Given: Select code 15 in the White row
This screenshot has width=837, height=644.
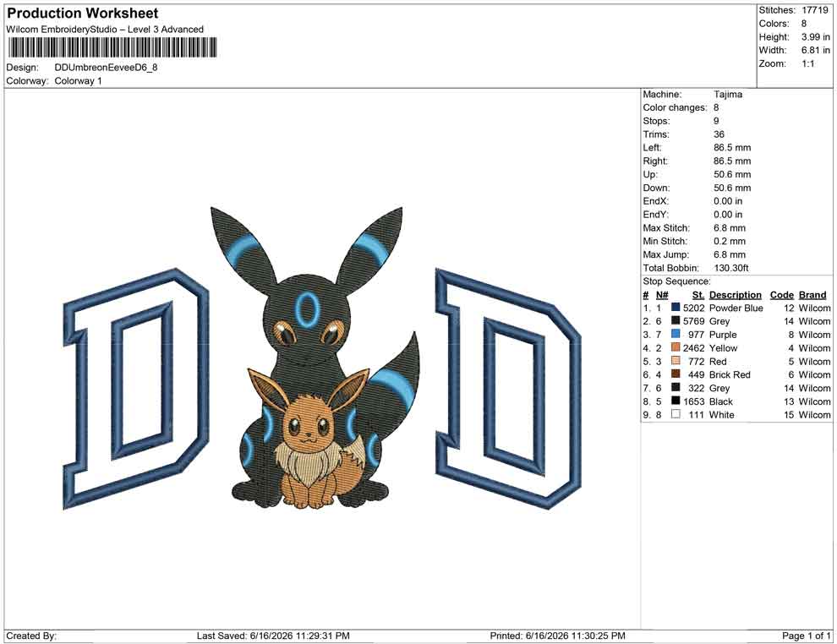Looking at the screenshot, I should point(789,415).
